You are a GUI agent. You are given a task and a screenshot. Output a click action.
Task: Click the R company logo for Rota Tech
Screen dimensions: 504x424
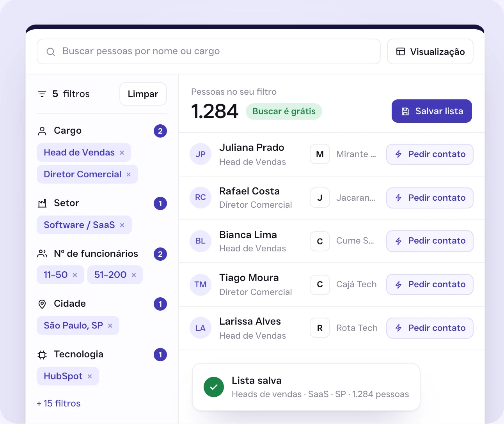point(320,328)
